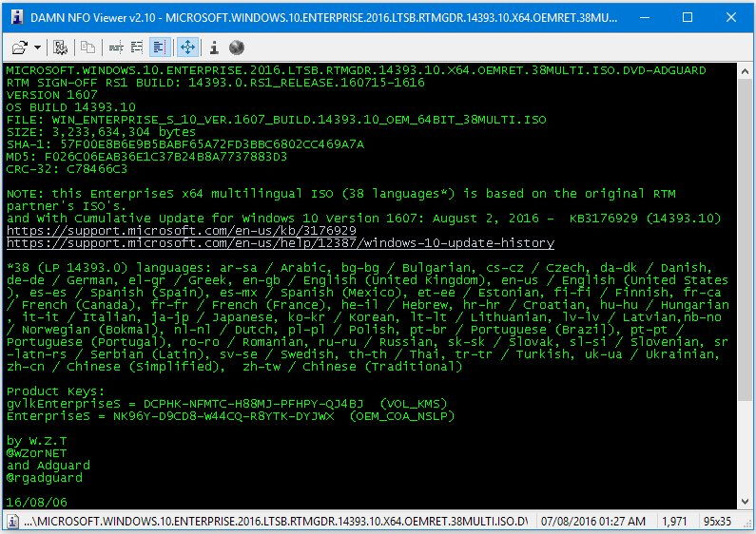
Task: Click the RTM SIGN-OFF RS1 BUILD line
Action: (x=216, y=83)
